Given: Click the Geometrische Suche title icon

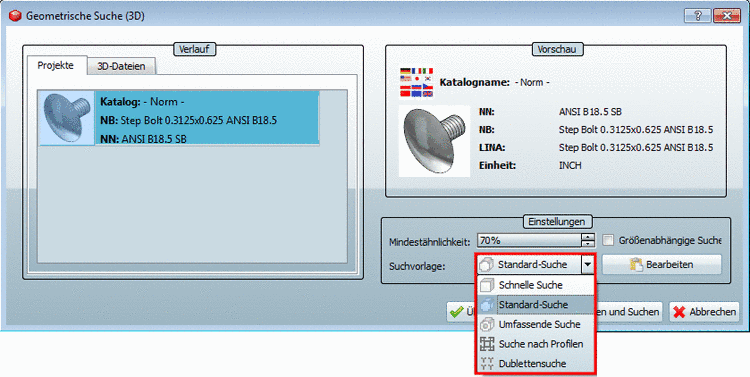Looking at the screenshot, I should click(15, 16).
